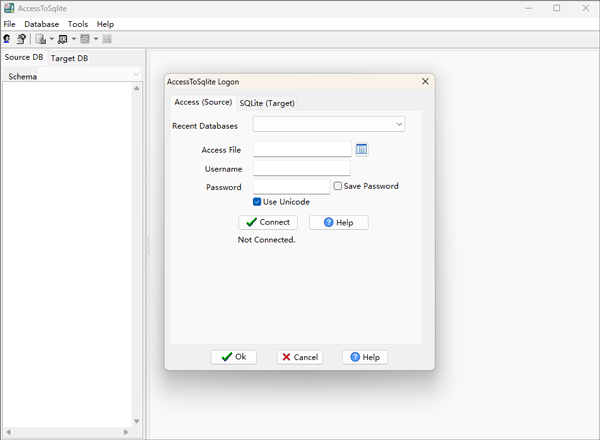Click the schema tree scroll down arrow

137,421
